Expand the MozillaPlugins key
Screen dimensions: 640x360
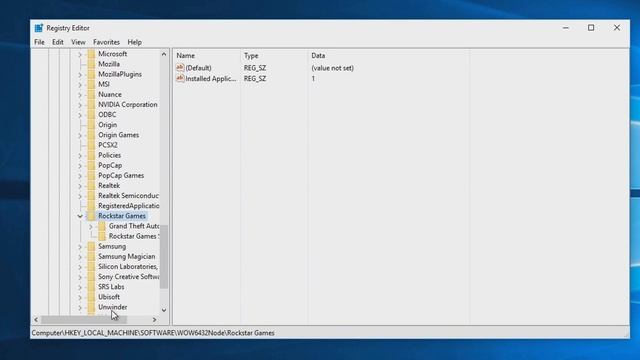tap(80, 74)
